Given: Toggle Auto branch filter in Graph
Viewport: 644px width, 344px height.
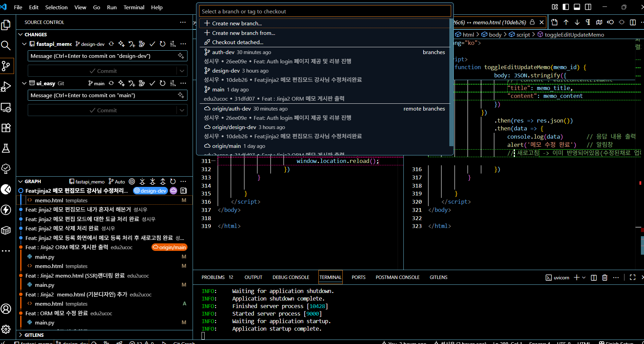Looking at the screenshot, I should (117, 181).
